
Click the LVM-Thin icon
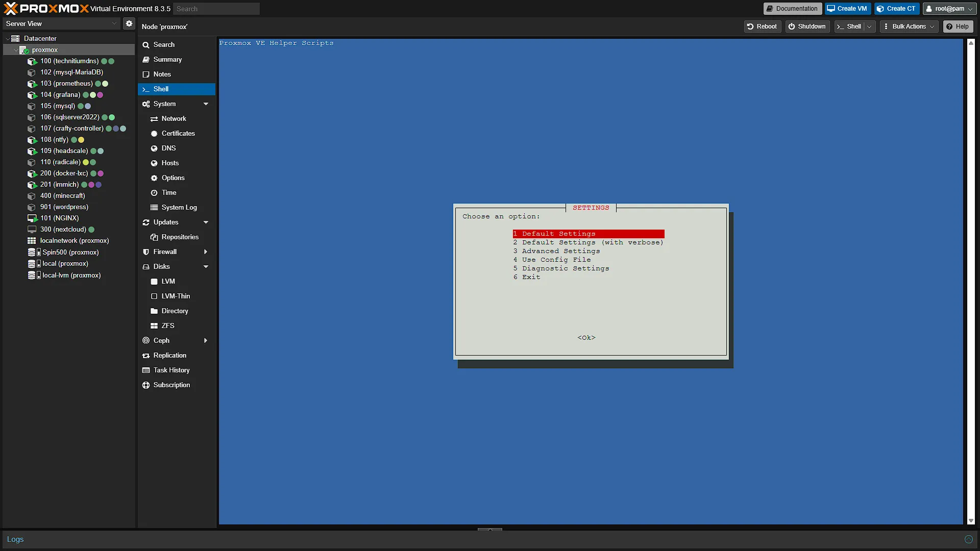tap(154, 296)
